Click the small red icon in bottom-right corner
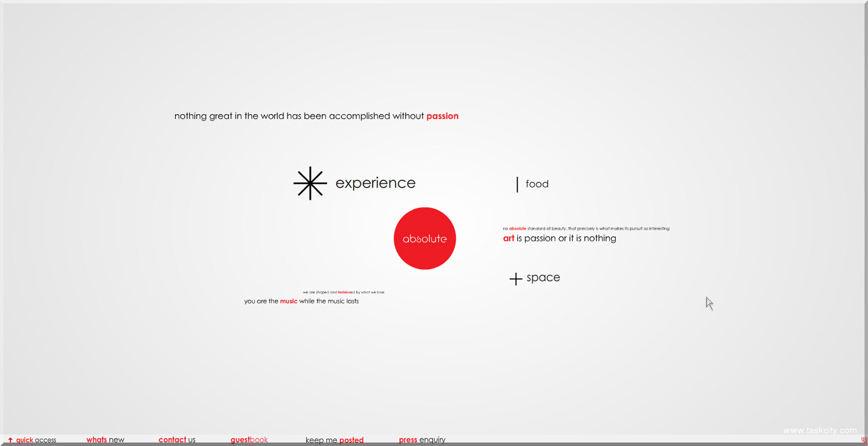 tap(863, 440)
